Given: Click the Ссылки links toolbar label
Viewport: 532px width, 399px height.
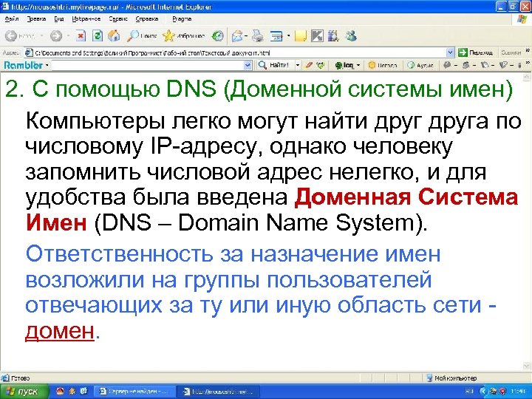Looking at the screenshot, I should pyautogui.click(x=511, y=52).
